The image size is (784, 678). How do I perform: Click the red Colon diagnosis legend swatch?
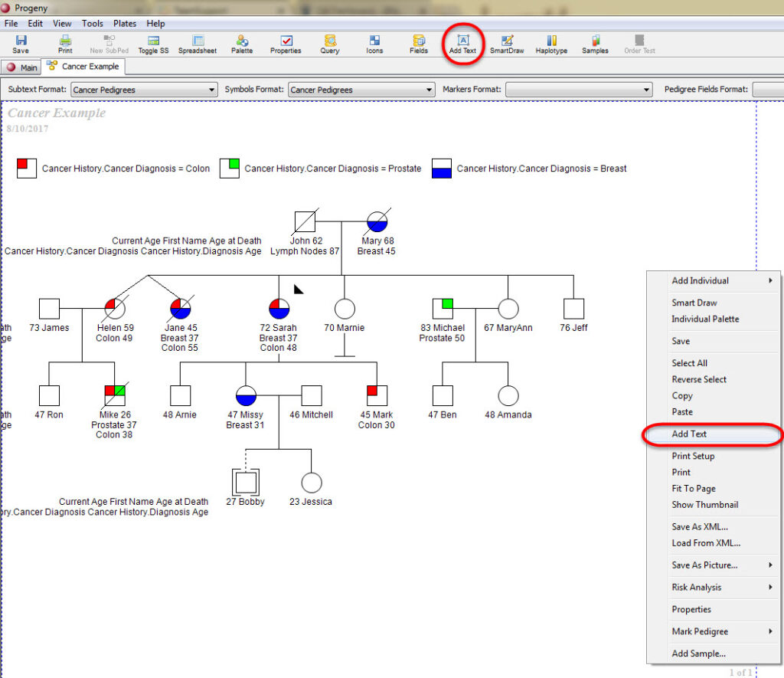tap(25, 166)
